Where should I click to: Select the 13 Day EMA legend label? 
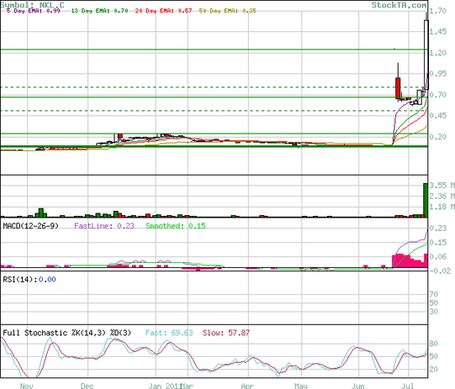pyautogui.click(x=100, y=11)
